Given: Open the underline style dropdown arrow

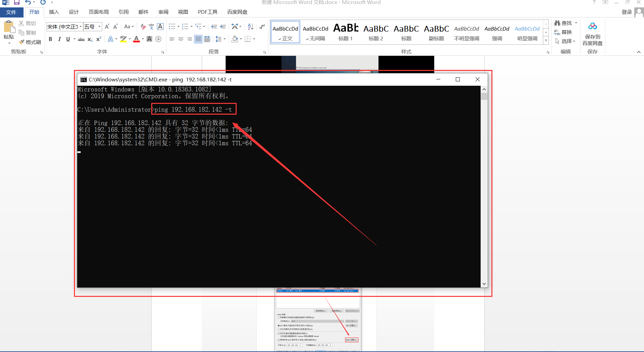Looking at the screenshot, I should tap(75, 39).
